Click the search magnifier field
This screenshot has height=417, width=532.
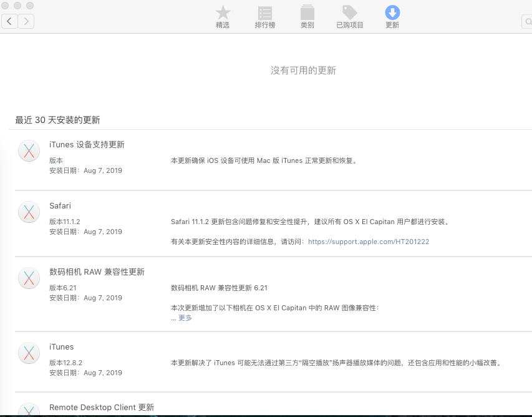pos(527,21)
